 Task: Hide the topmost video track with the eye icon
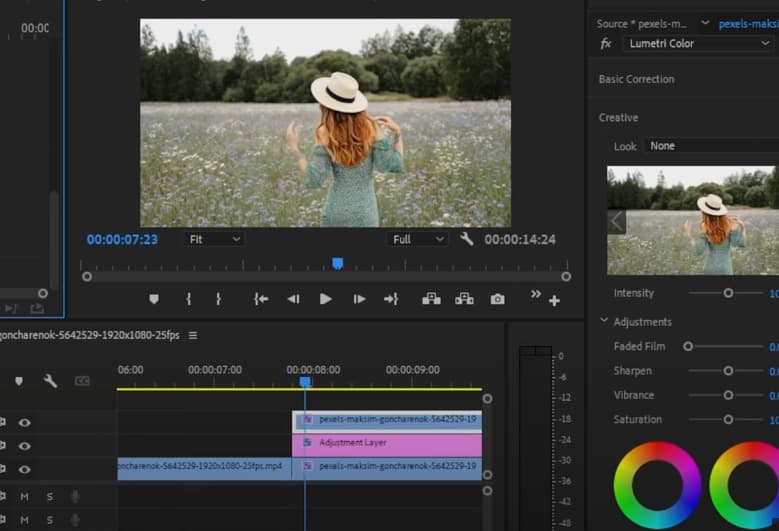pyautogui.click(x=24, y=422)
